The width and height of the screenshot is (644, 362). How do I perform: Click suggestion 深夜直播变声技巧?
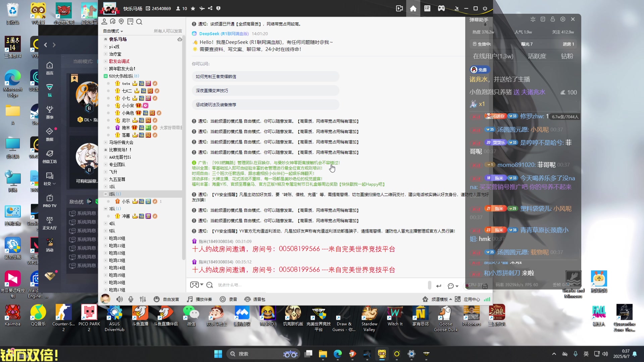tap(265, 90)
